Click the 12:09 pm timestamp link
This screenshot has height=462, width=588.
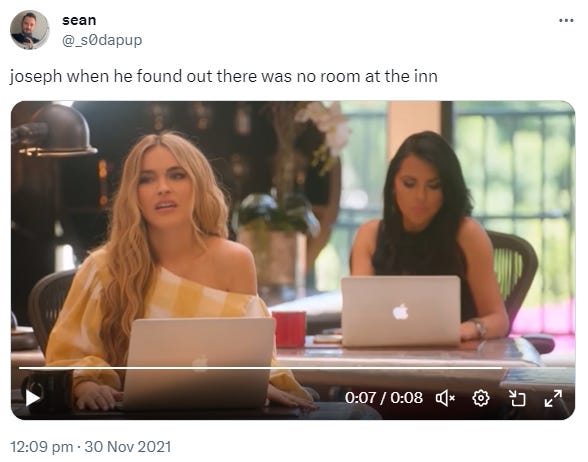pos(42,447)
